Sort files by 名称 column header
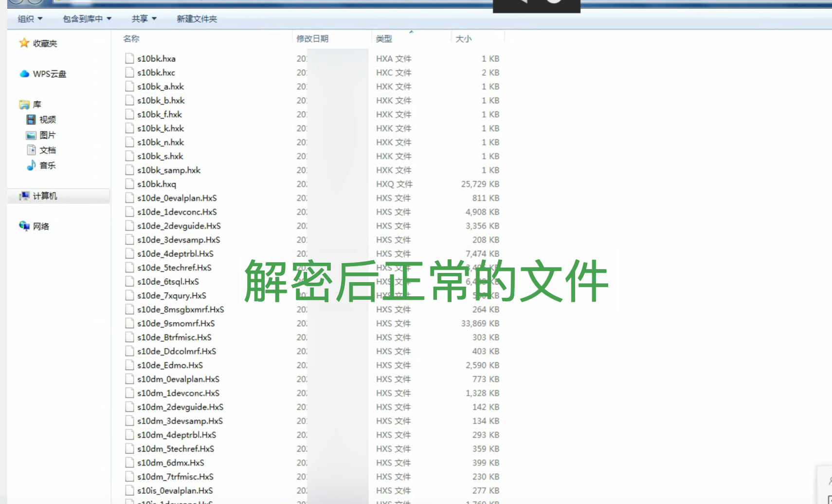 (x=131, y=38)
